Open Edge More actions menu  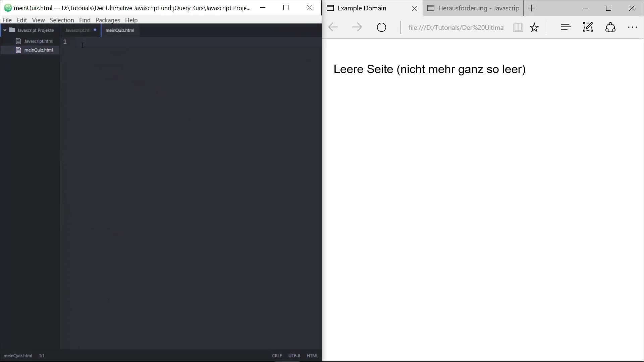(633, 27)
